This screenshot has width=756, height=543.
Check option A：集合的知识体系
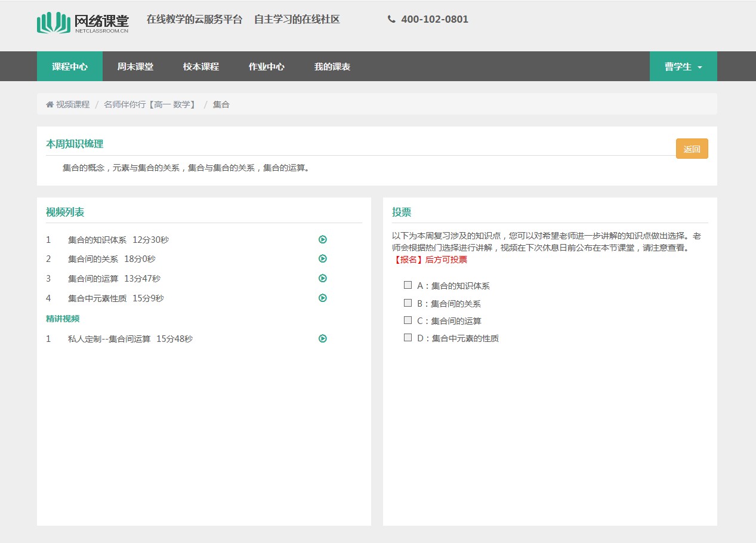[x=408, y=285]
